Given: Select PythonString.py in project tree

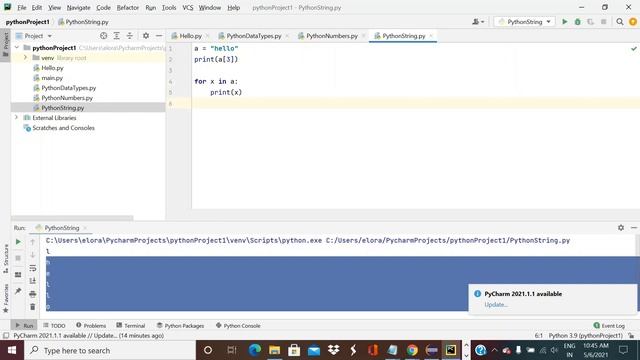Looking at the screenshot, I should click(62, 108).
